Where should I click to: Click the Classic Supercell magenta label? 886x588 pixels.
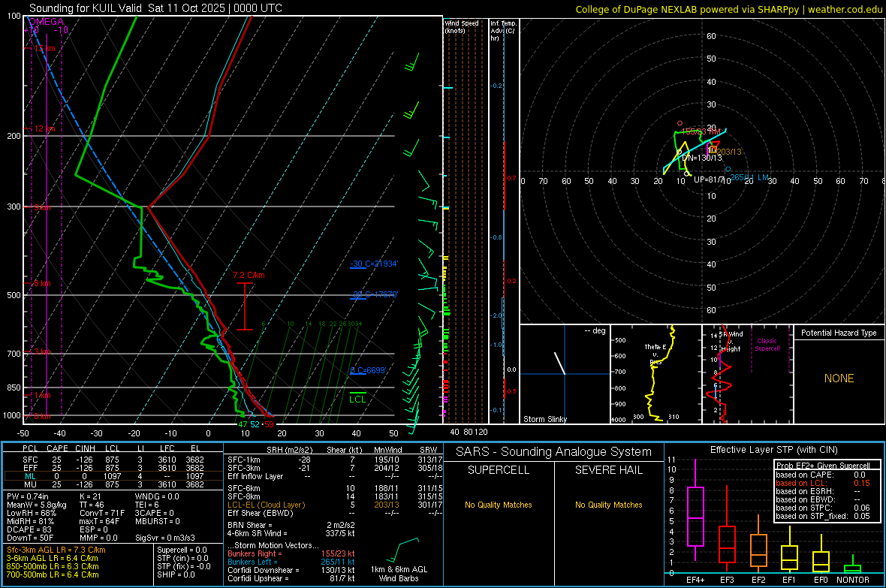click(767, 345)
